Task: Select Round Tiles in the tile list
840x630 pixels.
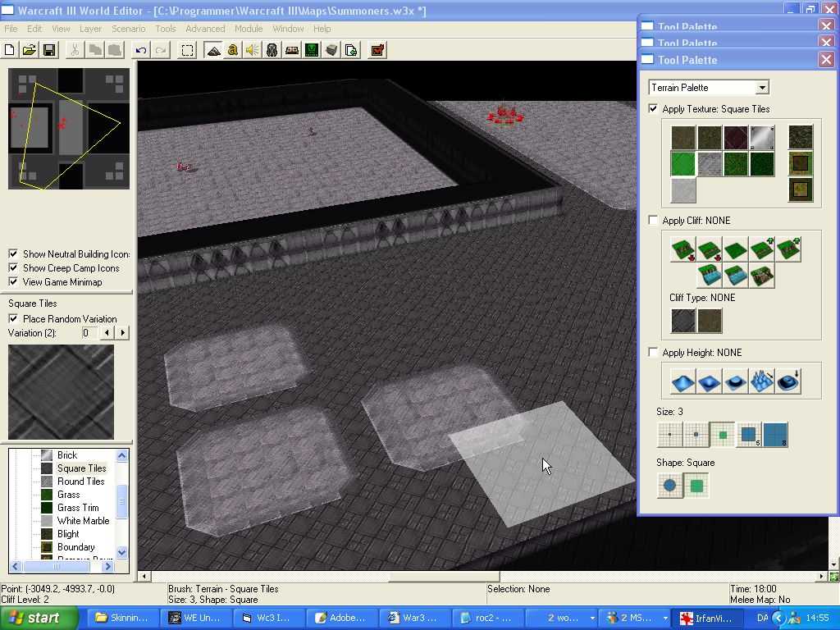Action: 81,481
